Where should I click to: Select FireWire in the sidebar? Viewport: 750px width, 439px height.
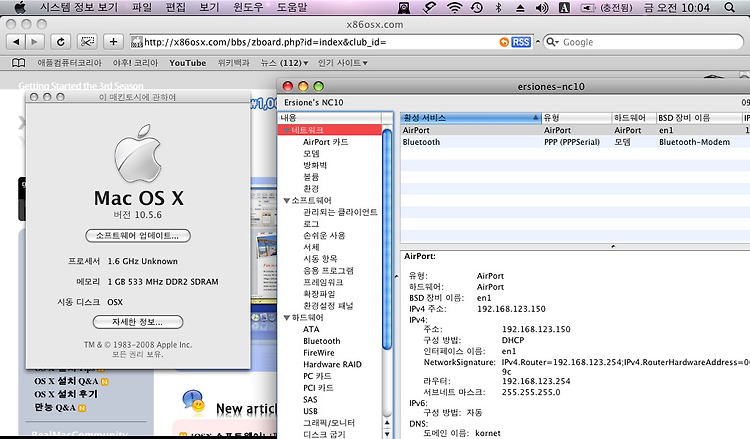(x=319, y=352)
